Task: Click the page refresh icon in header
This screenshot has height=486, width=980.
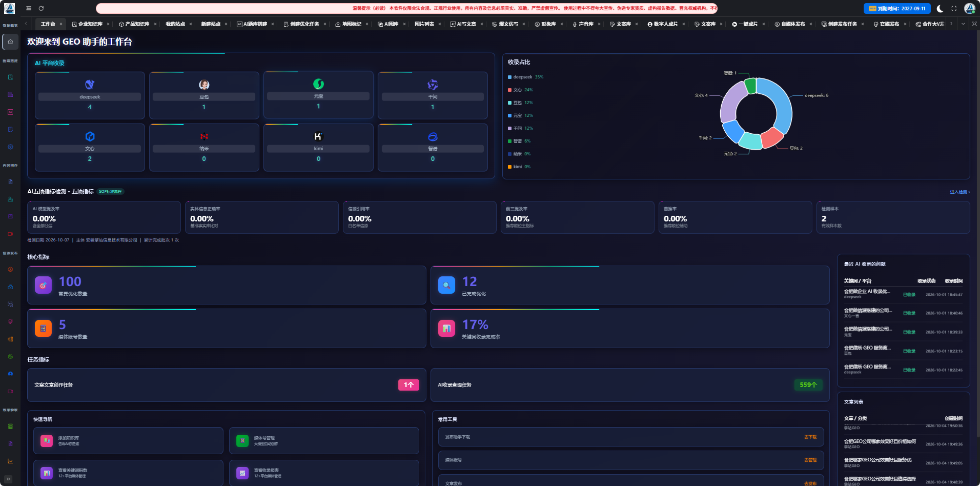Action: click(x=41, y=8)
